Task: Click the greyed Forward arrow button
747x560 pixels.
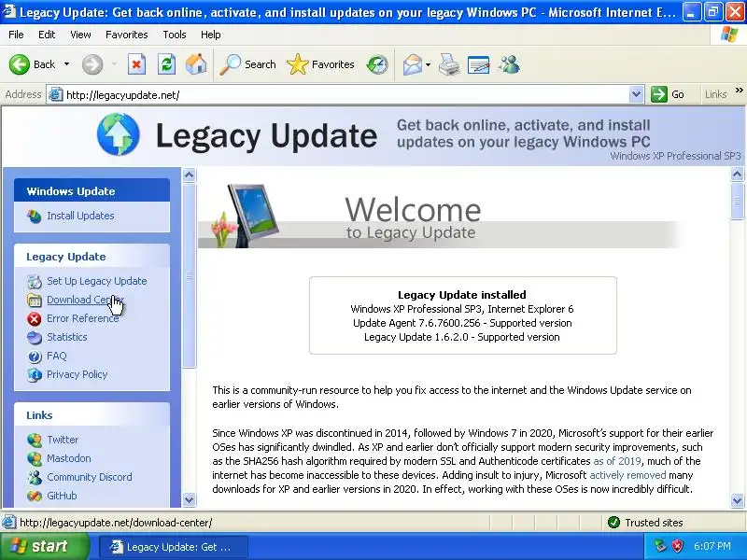Action: [92, 64]
